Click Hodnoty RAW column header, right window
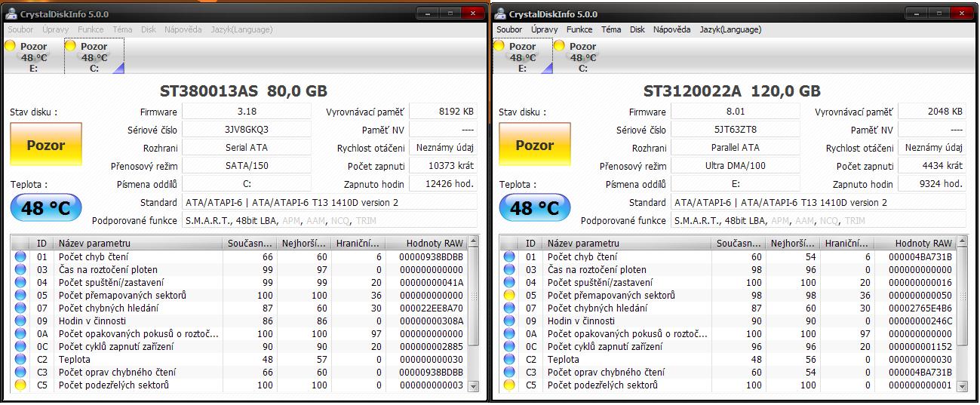 click(915, 243)
